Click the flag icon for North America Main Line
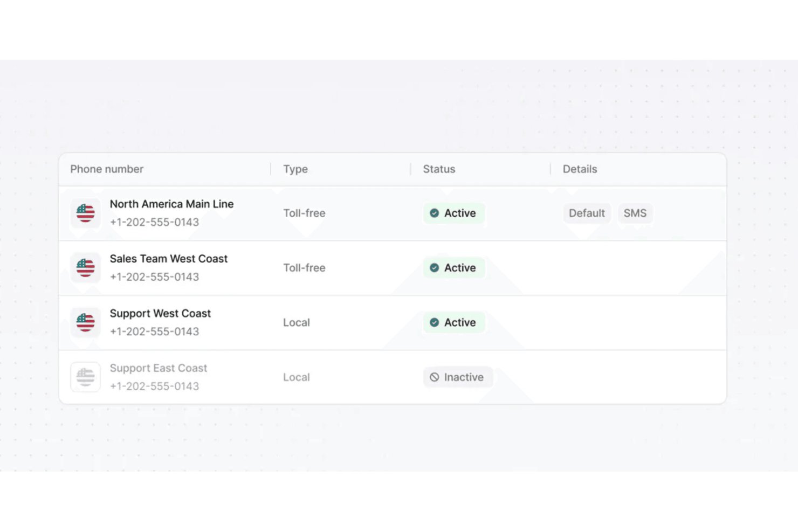Image resolution: width=798 pixels, height=532 pixels. (x=85, y=213)
